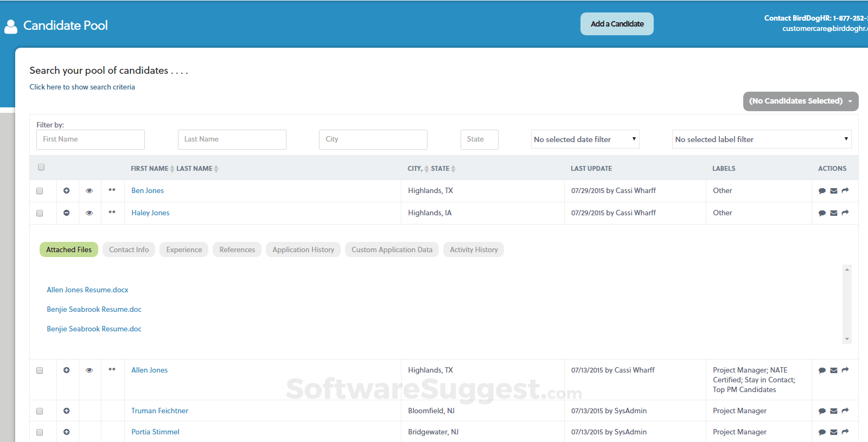This screenshot has height=442, width=868.
Task: Check the Ben Jones row checkbox
Action: 40,191
